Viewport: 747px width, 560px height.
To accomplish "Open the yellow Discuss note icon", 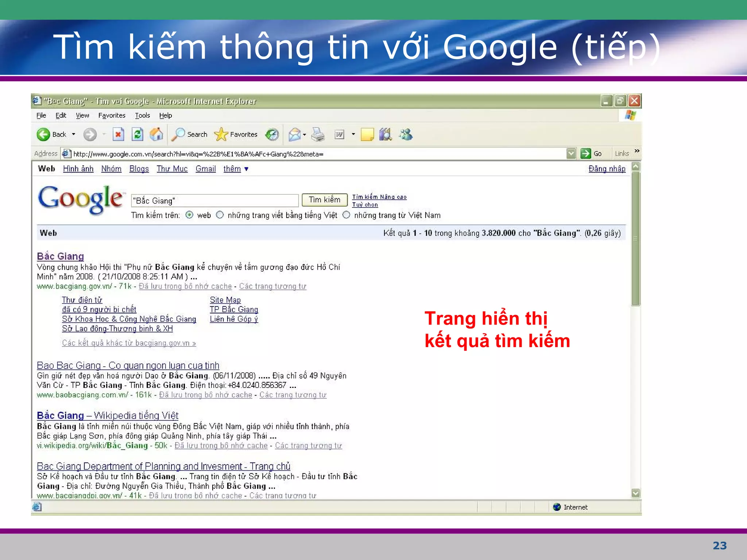I will (367, 135).
